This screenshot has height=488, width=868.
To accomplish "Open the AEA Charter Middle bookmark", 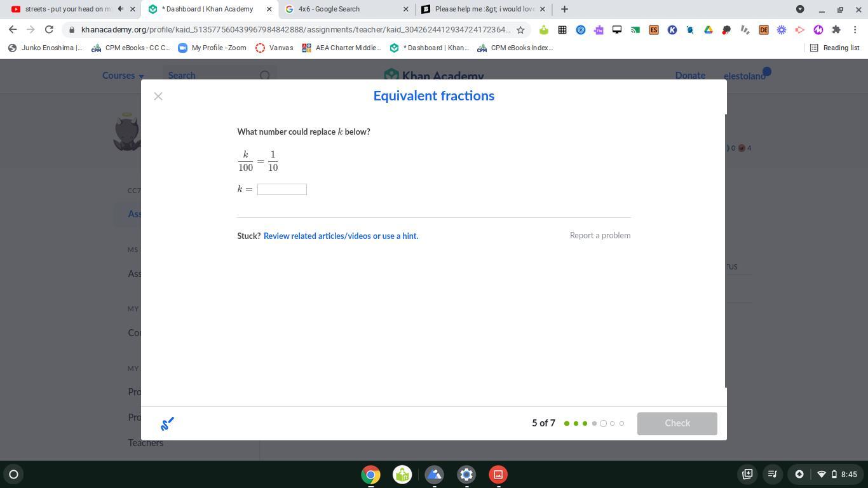I will point(342,48).
